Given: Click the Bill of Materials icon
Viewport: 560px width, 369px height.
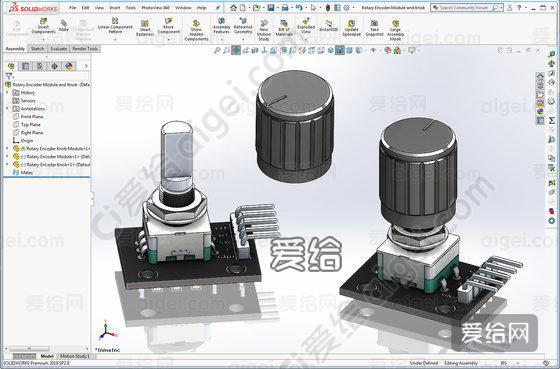Looking at the screenshot, I should [284, 28].
